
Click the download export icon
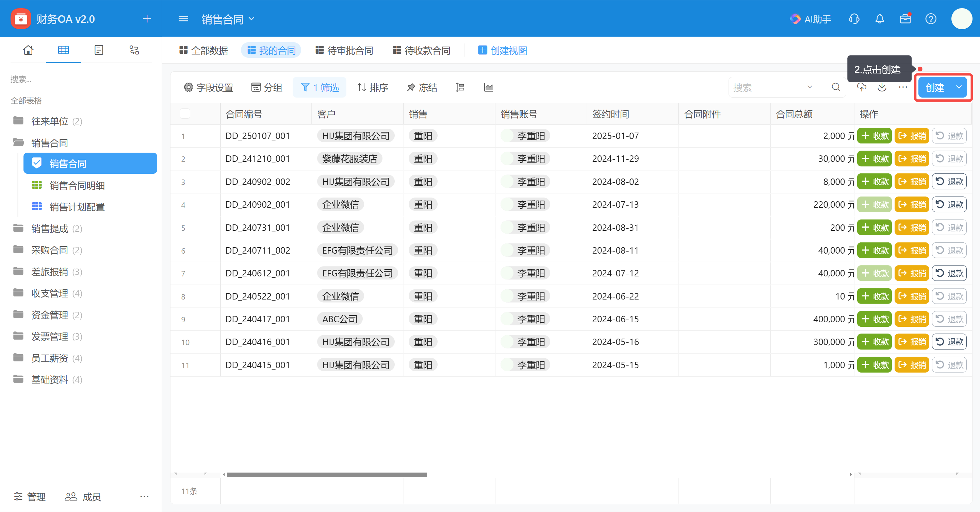click(x=882, y=87)
